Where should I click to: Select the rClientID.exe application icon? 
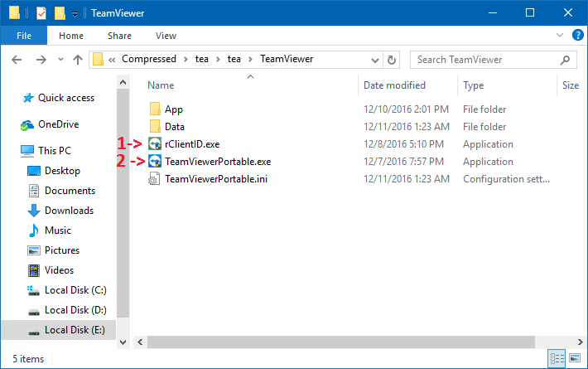[155, 143]
